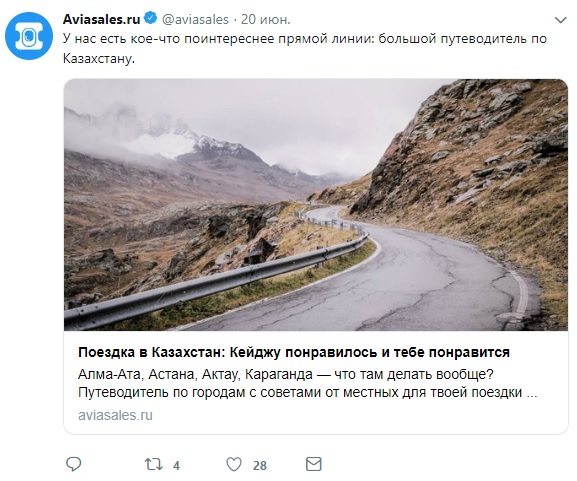577x481 pixels.
Task: Click the like count 28
Action: coord(260,466)
